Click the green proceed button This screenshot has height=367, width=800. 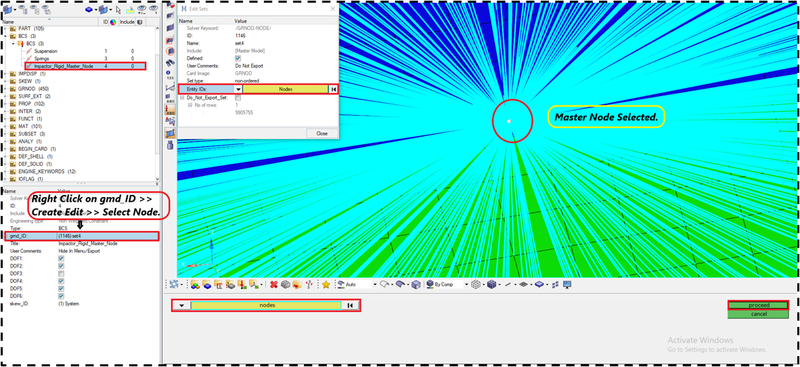(x=765, y=305)
